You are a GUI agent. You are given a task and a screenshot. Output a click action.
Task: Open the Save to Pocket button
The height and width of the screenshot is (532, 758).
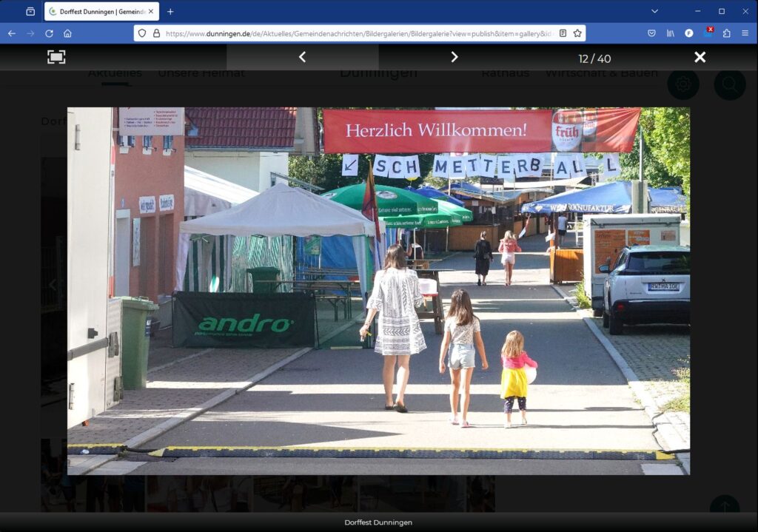coord(651,33)
